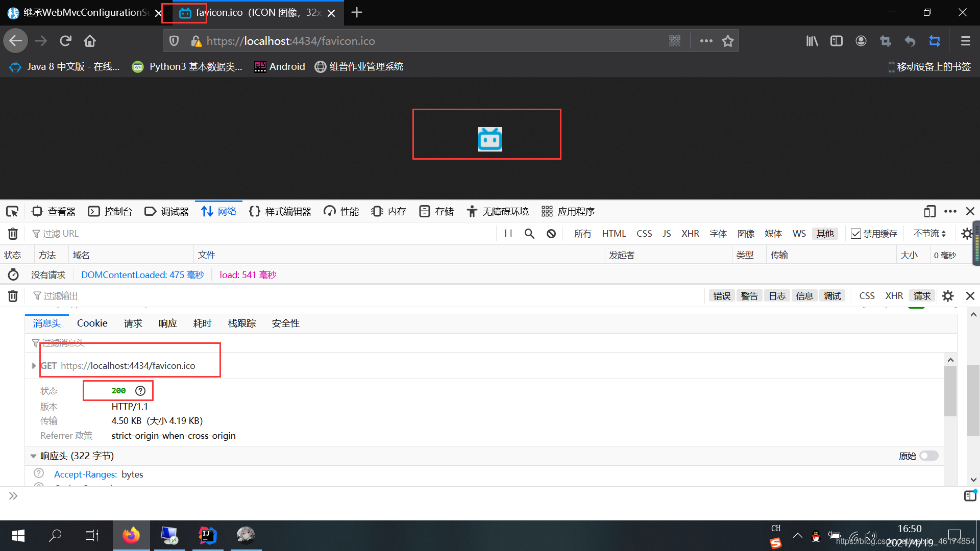Toggle the 原始 raw headers switch
This screenshot has height=551, width=980.
click(929, 456)
